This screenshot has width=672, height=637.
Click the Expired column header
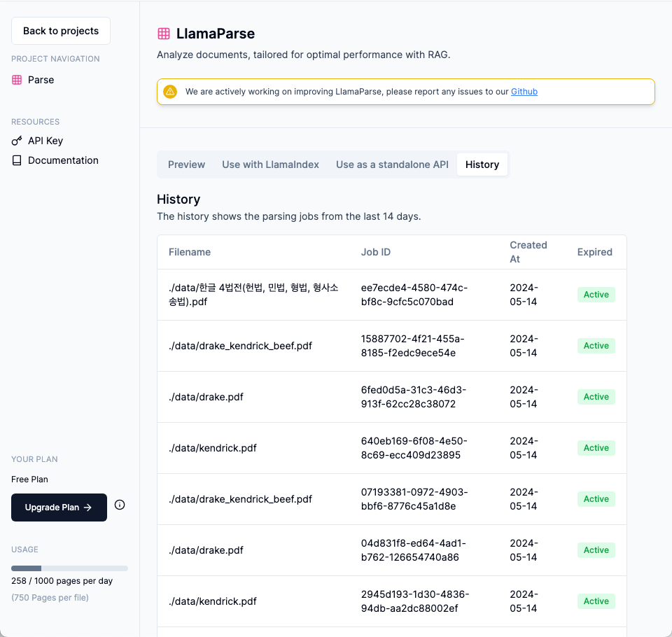point(594,252)
